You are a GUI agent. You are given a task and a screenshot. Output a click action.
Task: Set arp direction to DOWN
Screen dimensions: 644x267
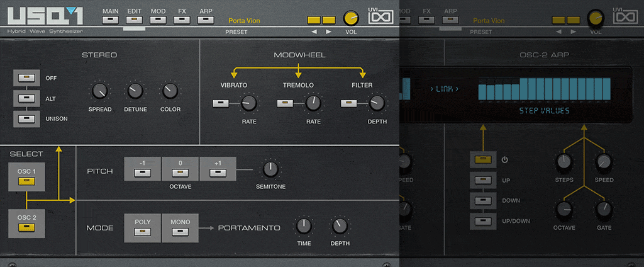(484, 200)
